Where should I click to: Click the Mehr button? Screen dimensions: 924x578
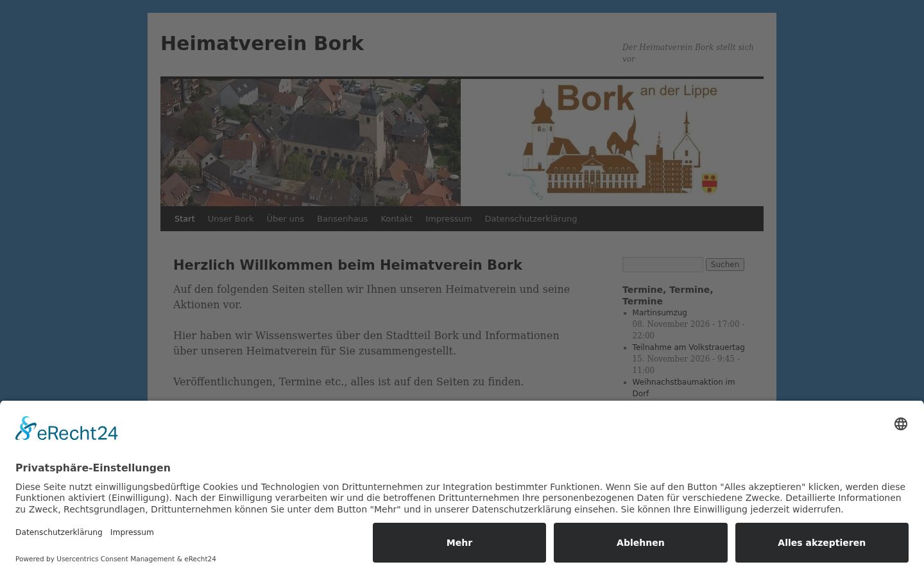pyautogui.click(x=459, y=543)
